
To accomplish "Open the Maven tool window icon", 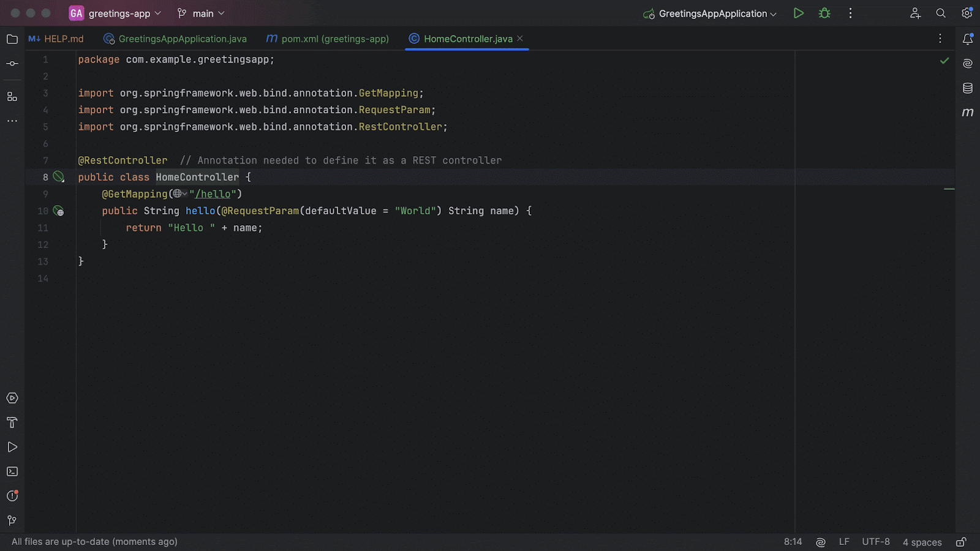I will [x=968, y=113].
